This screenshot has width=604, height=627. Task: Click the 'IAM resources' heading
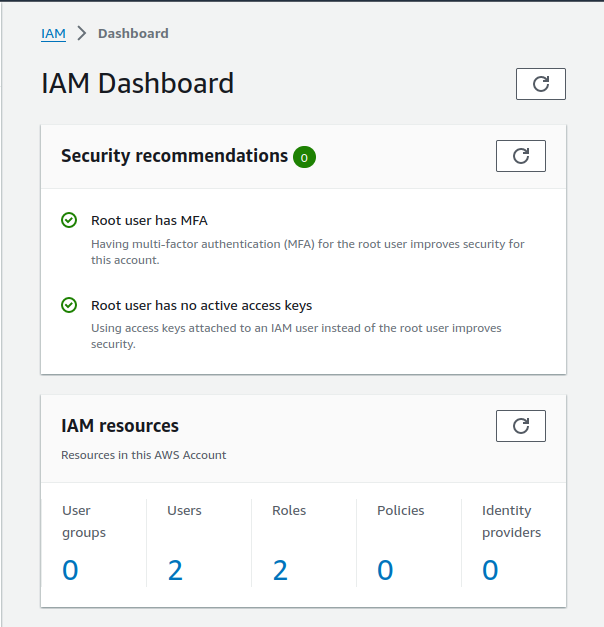[x=120, y=426]
